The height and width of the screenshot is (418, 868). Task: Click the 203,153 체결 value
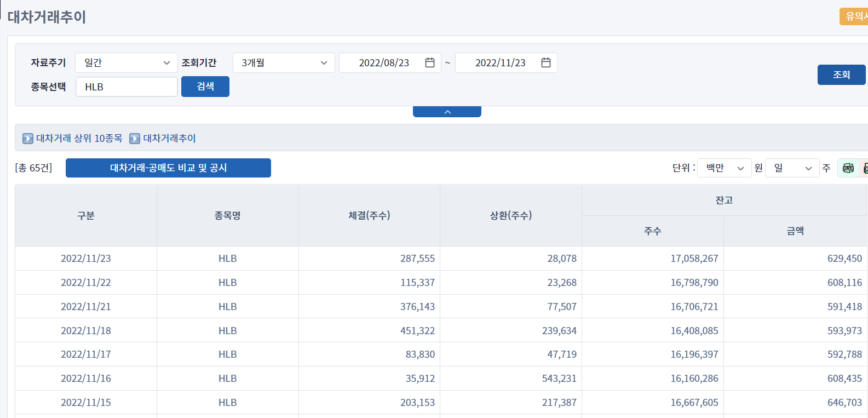417,403
